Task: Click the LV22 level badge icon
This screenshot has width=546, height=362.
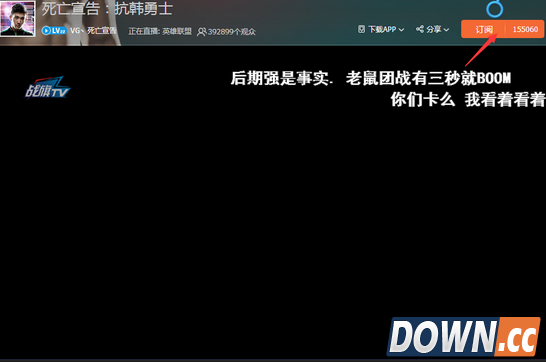Action: pos(54,31)
